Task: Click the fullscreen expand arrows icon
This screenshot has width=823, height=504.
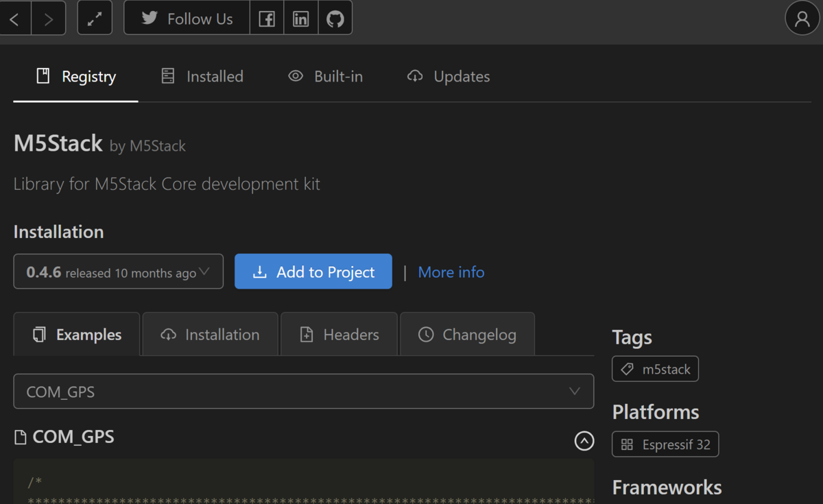Action: (95, 18)
